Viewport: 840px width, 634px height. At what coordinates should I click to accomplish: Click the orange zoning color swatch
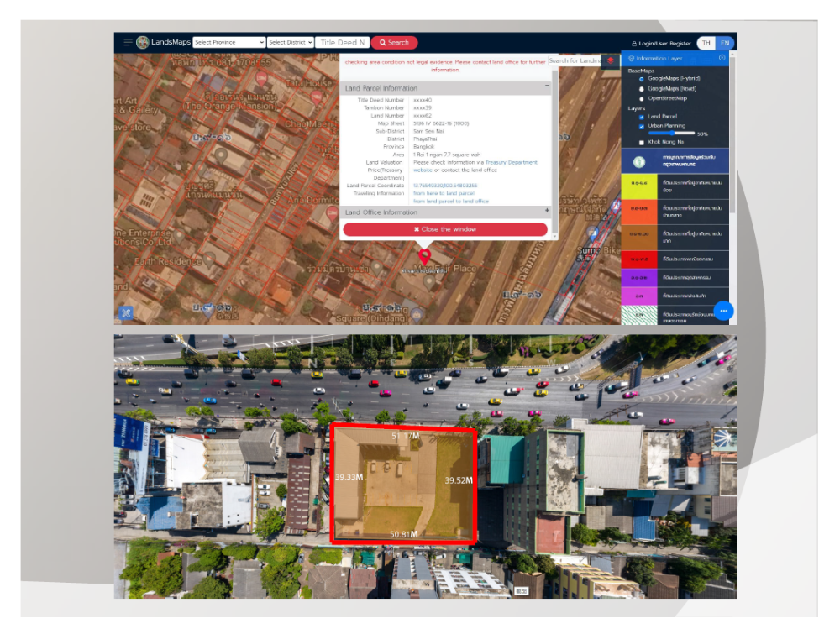(639, 212)
